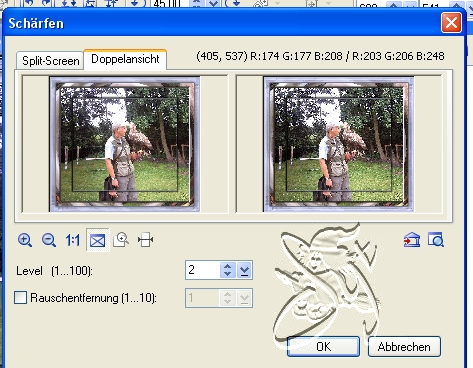Select the fit-in-window view icon
The width and height of the screenshot is (473, 368).
click(97, 240)
